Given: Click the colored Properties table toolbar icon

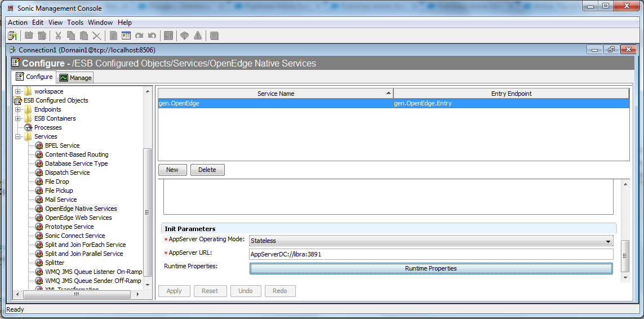Looking at the screenshot, I should point(126,36).
